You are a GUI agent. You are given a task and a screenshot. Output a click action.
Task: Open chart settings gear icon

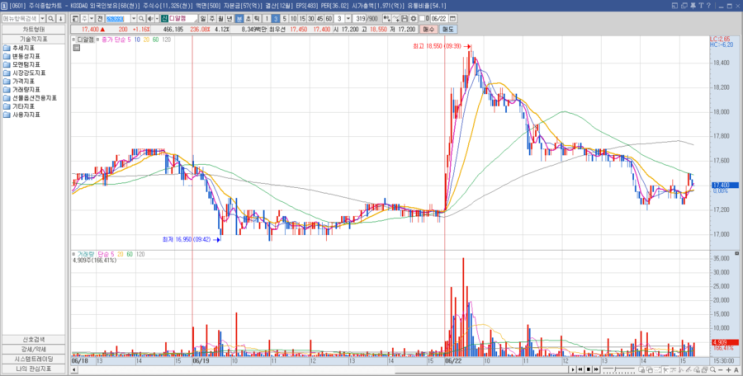[413, 18]
